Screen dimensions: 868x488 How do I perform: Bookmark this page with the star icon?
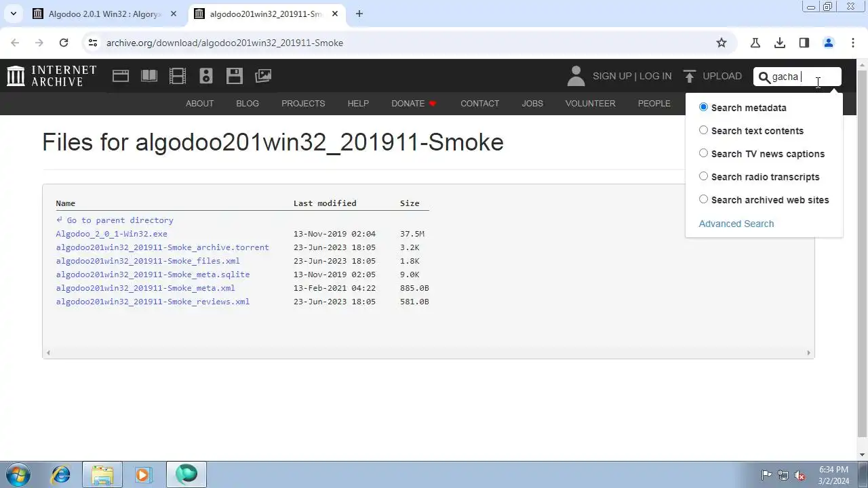coord(722,43)
